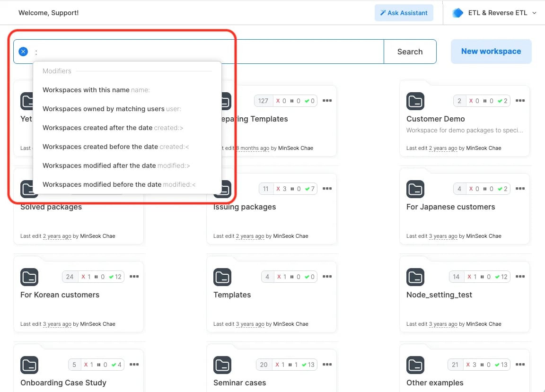This screenshot has height=392, width=545.
Task: Open Customer Demo workspace folder icon
Action: [x=415, y=101]
